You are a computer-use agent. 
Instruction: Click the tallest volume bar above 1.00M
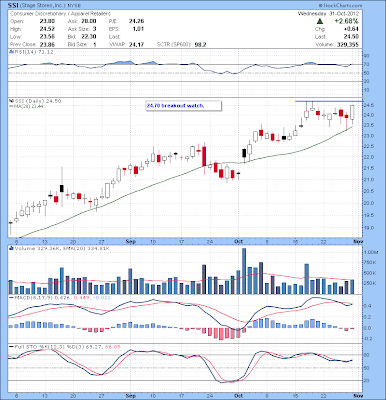244,271
